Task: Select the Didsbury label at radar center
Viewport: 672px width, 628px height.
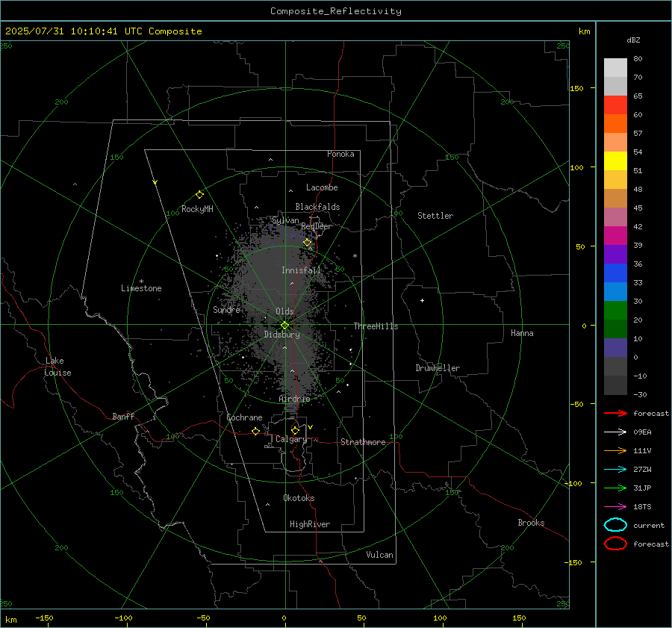Action: click(281, 335)
